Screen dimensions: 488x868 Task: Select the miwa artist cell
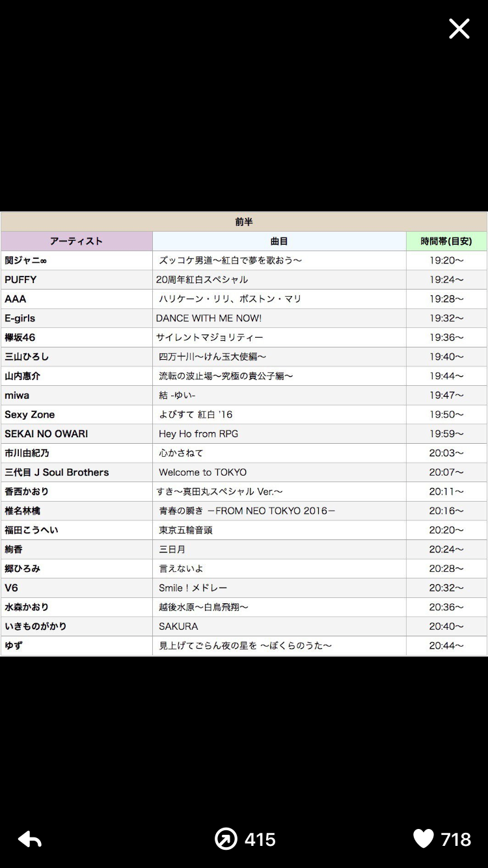click(77, 395)
